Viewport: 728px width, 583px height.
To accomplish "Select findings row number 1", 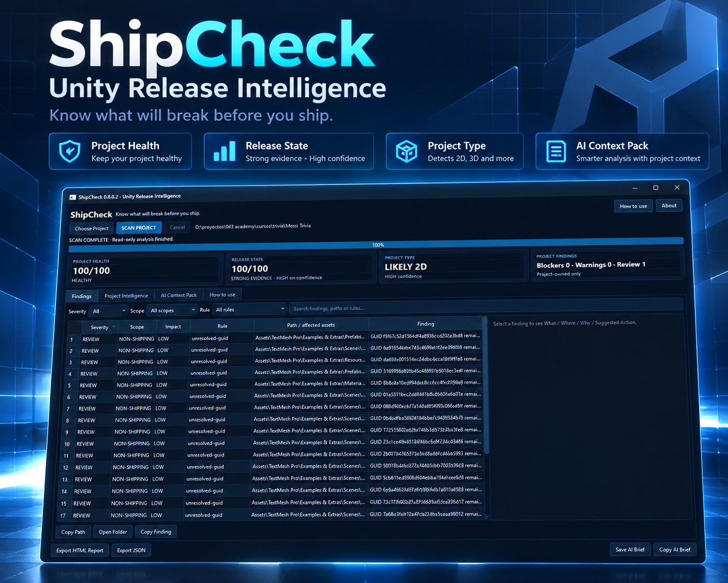I will tap(275, 338).
